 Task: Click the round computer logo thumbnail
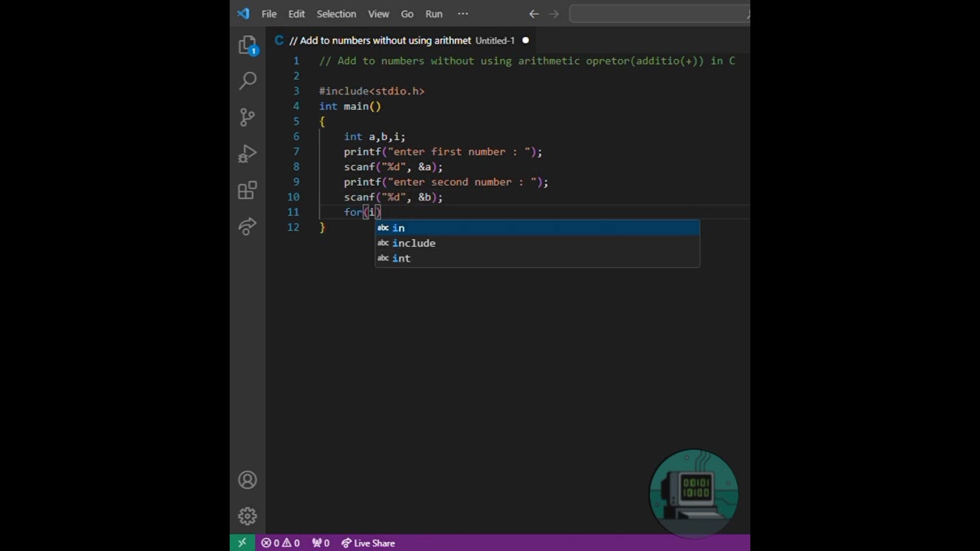[694, 492]
